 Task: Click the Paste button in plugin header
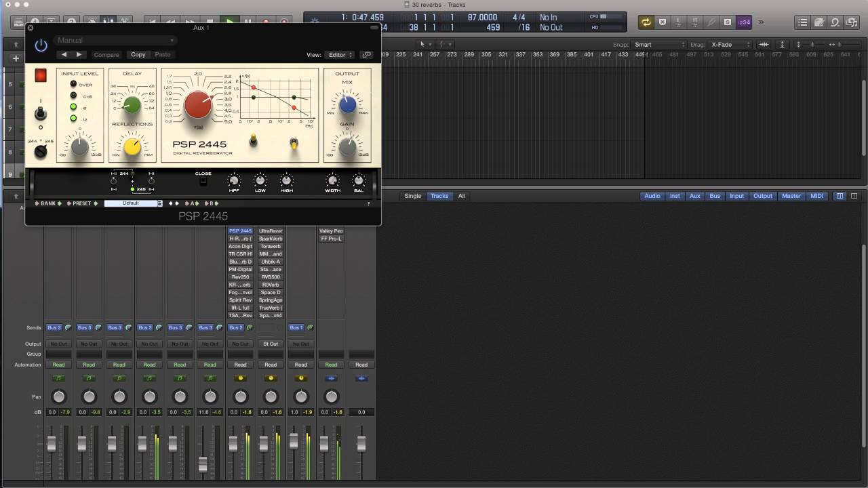(163, 55)
